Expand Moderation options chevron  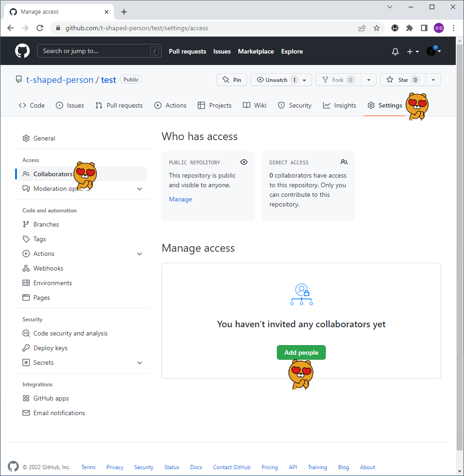tap(140, 189)
